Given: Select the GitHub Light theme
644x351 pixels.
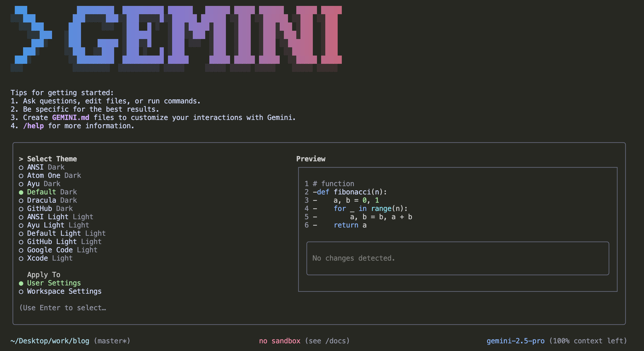Looking at the screenshot, I should tap(60, 242).
